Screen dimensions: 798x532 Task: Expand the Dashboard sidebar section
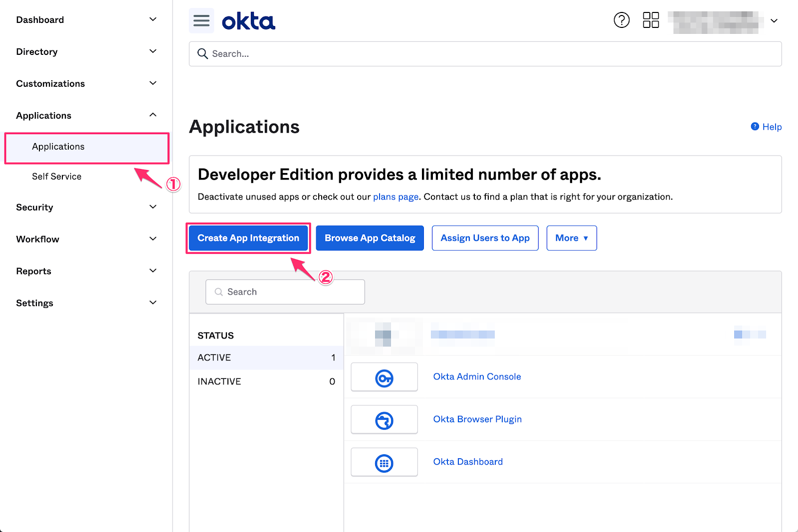coord(153,19)
